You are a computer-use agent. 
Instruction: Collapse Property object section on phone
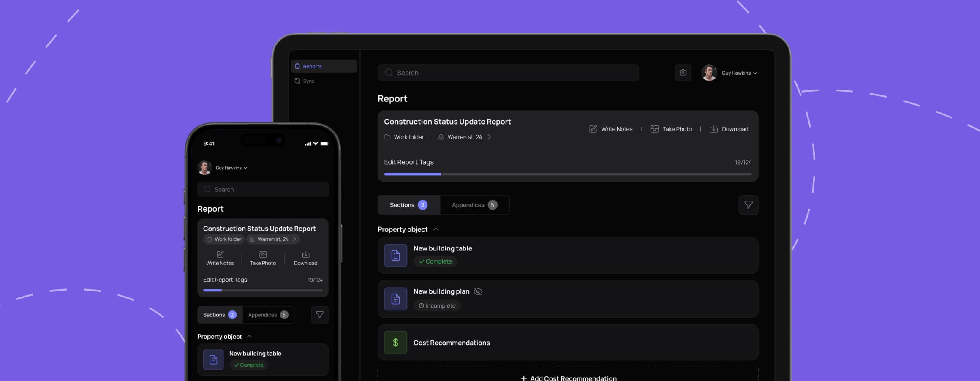(249, 336)
